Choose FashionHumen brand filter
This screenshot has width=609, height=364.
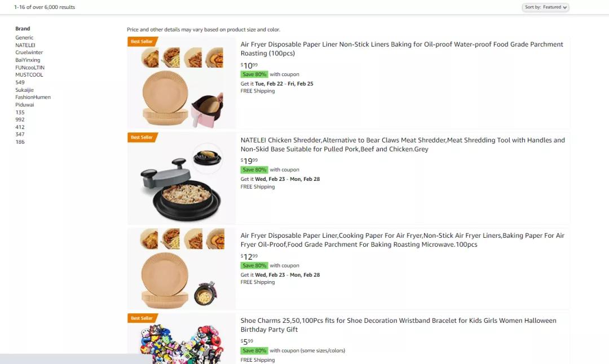click(33, 97)
